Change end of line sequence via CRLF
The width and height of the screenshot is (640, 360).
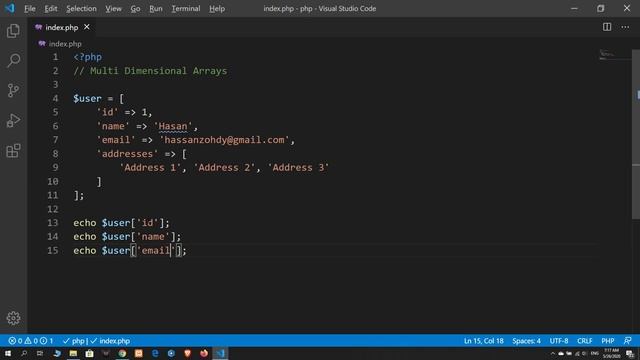[584, 341]
